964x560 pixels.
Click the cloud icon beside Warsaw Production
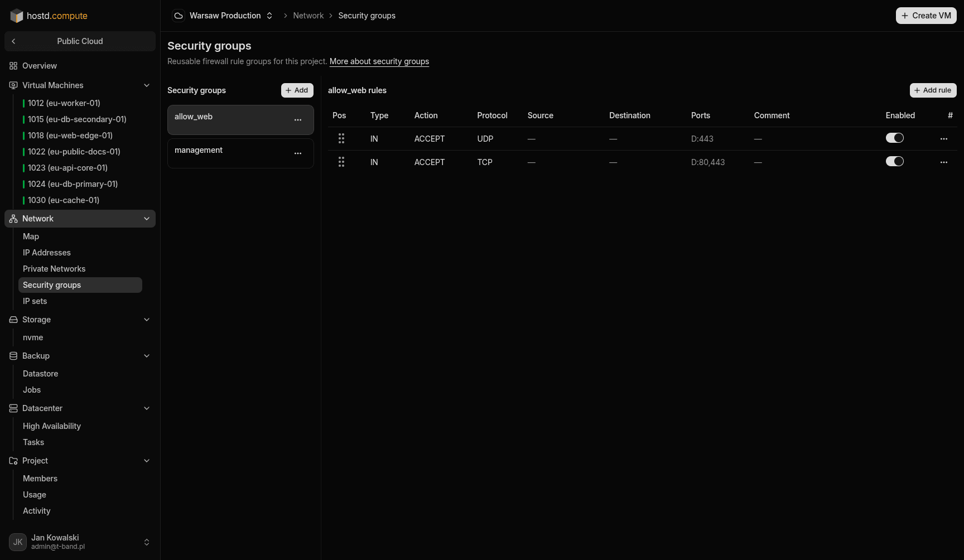179,16
